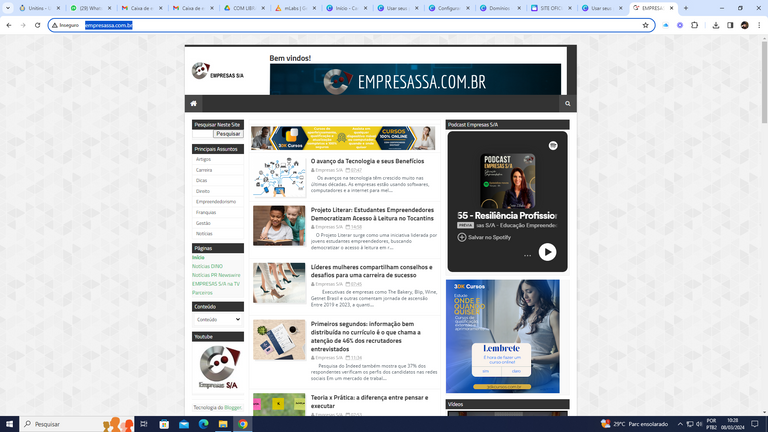Open the tab search dropdown arrow

[x=8, y=8]
